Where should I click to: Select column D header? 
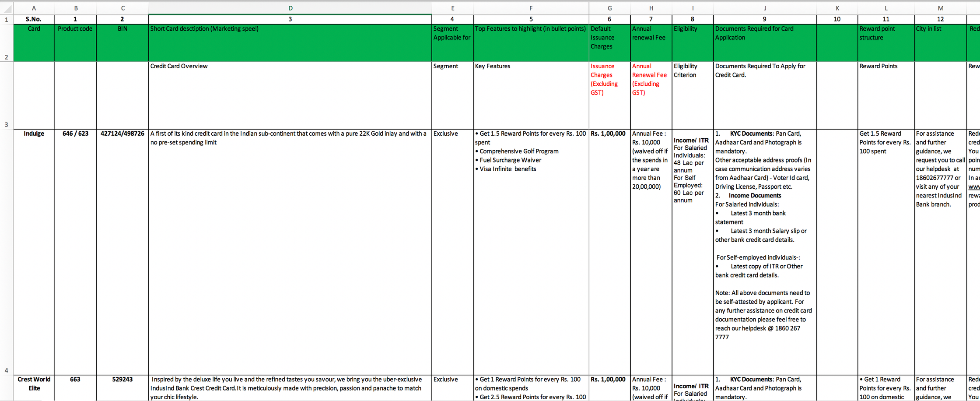290,8
